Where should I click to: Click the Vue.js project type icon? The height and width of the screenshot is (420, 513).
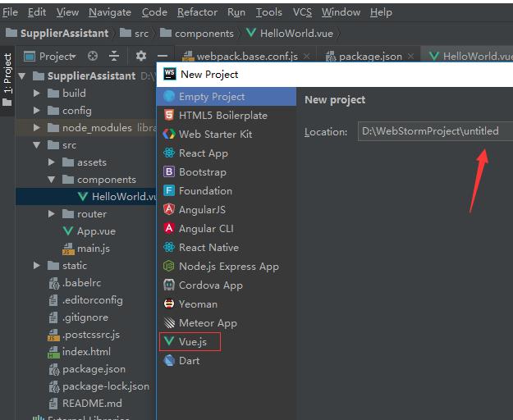tap(169, 341)
